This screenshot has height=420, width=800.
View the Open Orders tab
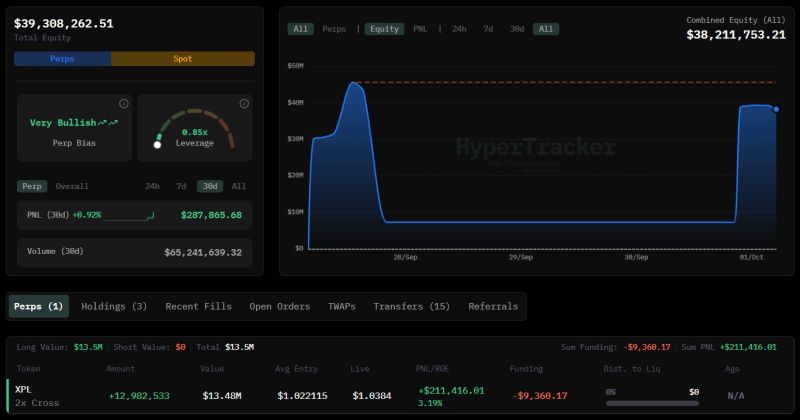coord(280,306)
